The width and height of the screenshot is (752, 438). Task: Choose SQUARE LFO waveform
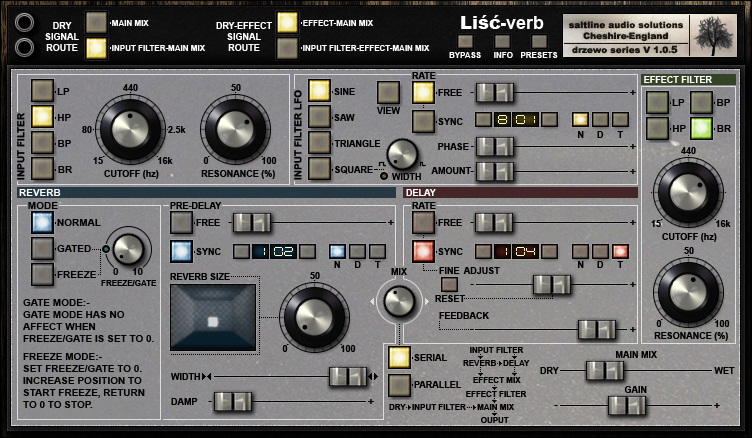(x=319, y=168)
